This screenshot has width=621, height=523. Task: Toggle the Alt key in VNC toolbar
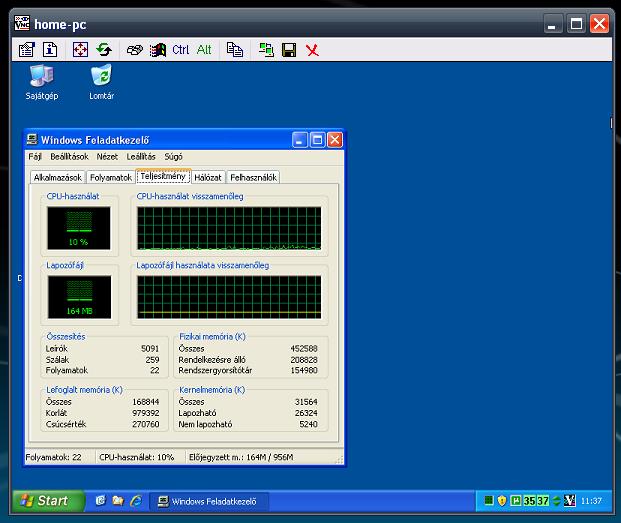(x=204, y=50)
